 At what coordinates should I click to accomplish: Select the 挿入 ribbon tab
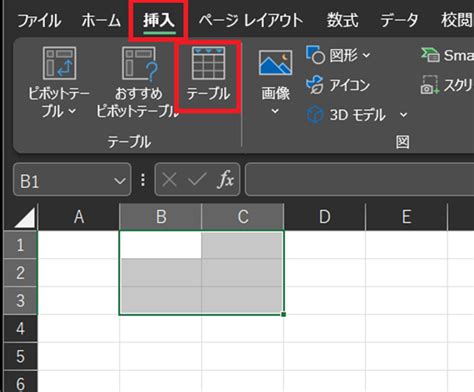[x=159, y=20]
